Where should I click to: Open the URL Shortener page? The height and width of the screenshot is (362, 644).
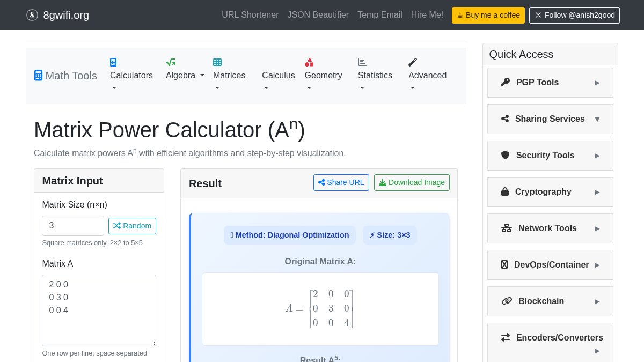[250, 15]
